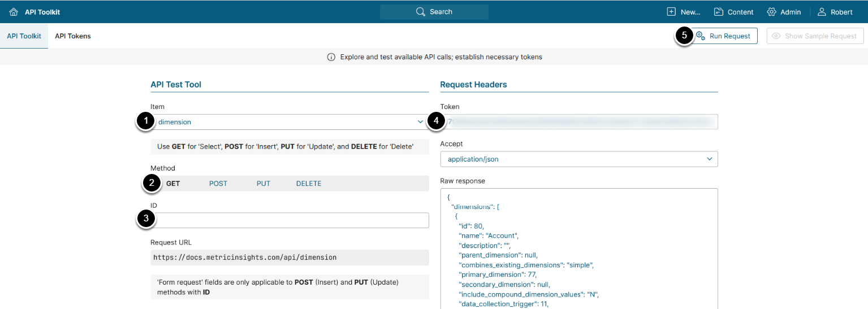This screenshot has width=868, height=309.
Task: Click into the ID input field
Action: pyautogui.click(x=290, y=220)
